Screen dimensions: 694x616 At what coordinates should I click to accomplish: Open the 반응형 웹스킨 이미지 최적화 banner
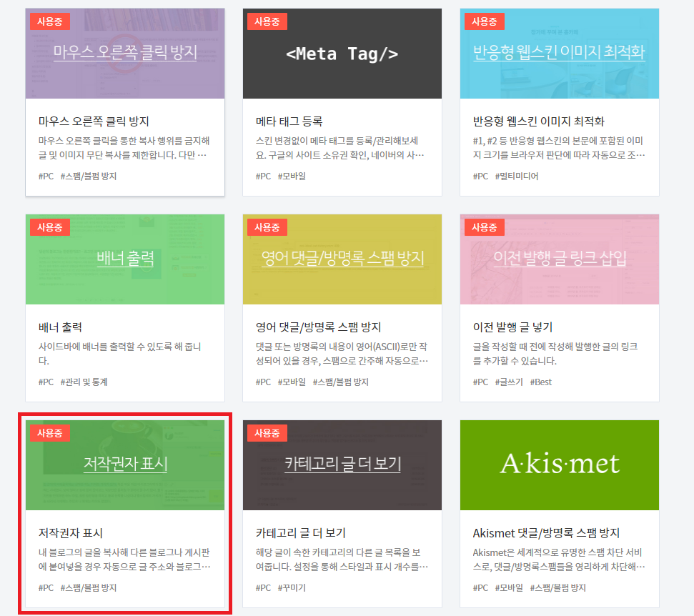(559, 54)
